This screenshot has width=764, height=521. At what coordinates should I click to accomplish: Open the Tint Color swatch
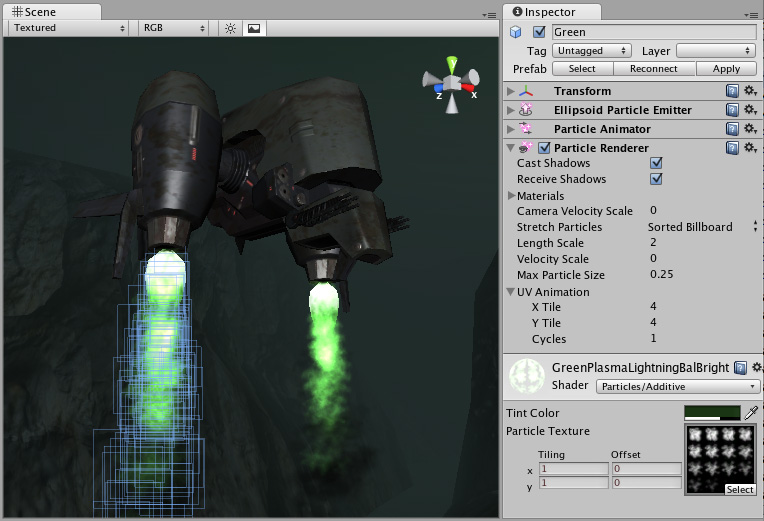click(x=711, y=412)
